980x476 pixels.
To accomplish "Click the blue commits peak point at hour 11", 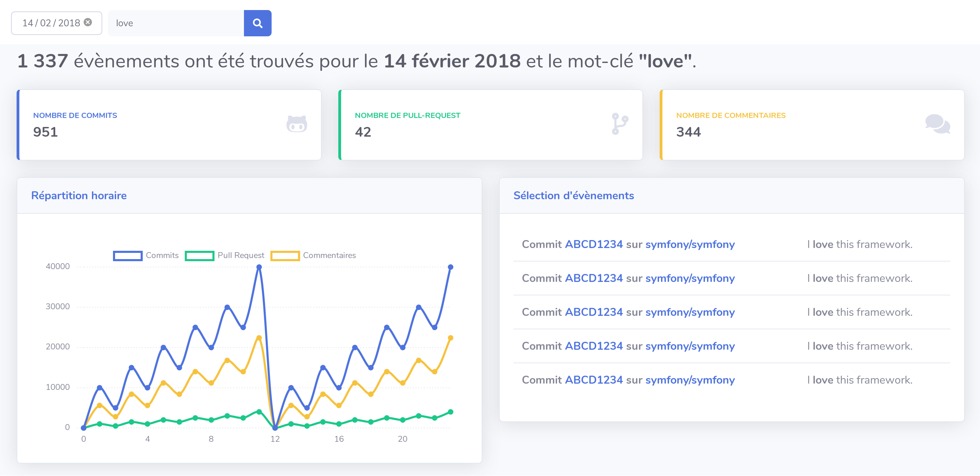I will pos(259,267).
